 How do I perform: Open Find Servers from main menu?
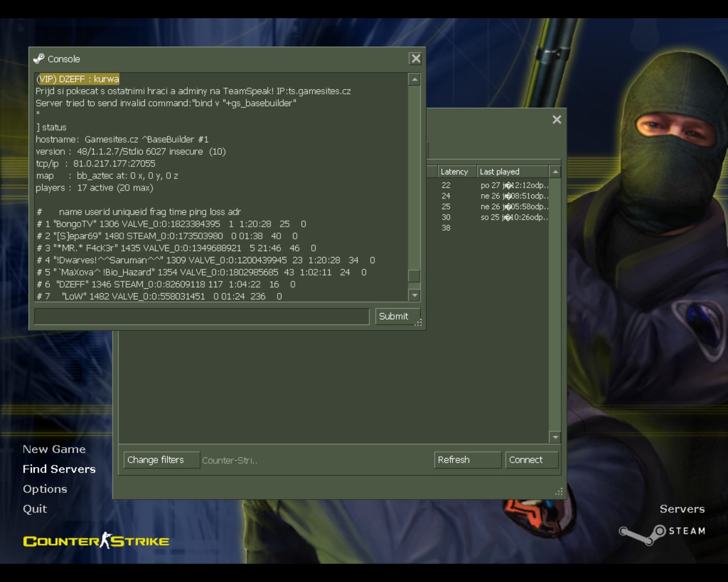click(x=59, y=469)
